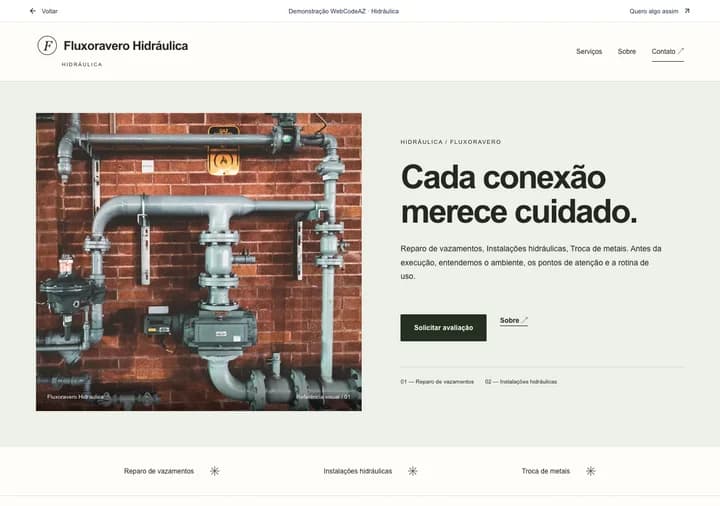Viewport: 720px width, 506px height.
Task: Click the asterisk icon after Troca de metais
Action: 591,471
